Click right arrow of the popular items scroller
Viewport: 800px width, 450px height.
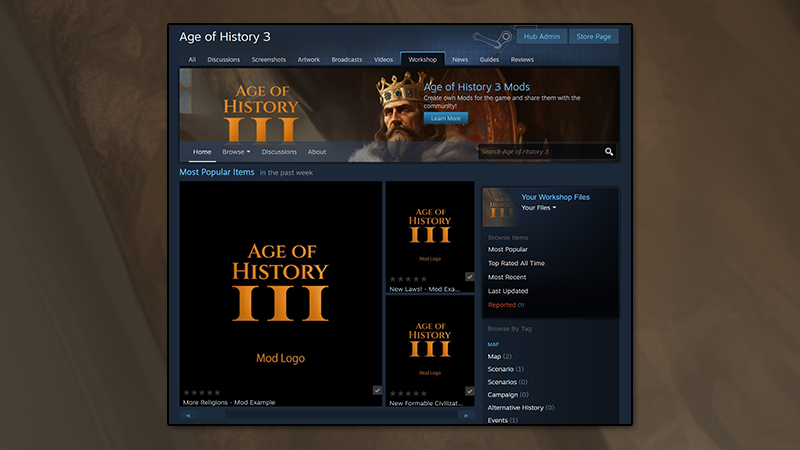[466, 416]
